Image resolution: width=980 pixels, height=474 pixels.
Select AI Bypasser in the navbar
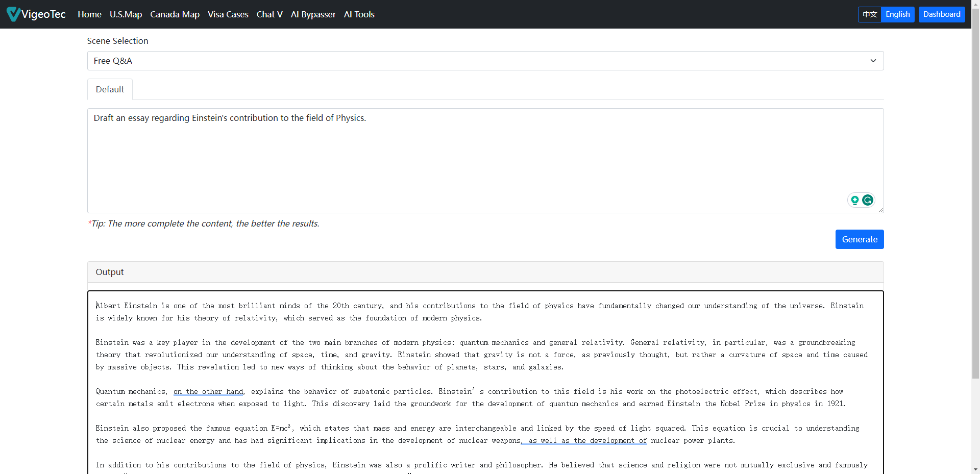point(313,14)
